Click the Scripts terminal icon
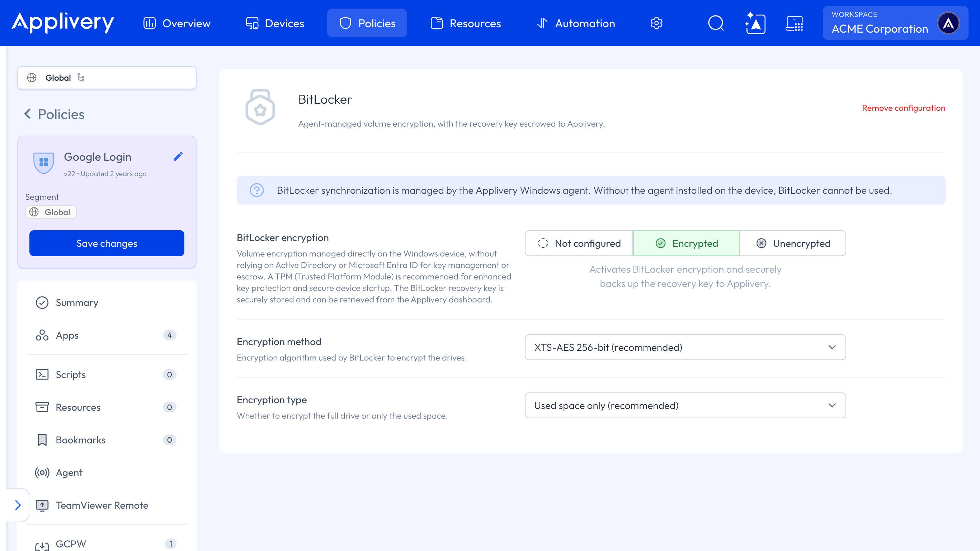This screenshot has height=551, width=980. [42, 375]
